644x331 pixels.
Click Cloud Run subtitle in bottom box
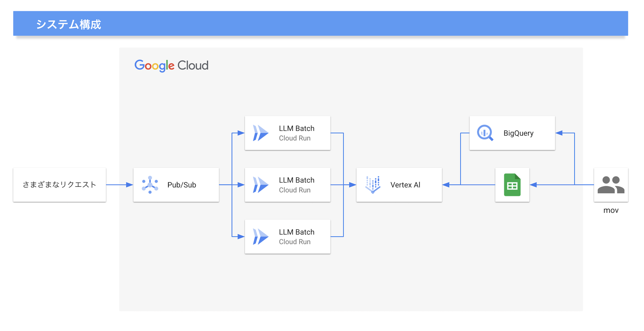tap(295, 242)
